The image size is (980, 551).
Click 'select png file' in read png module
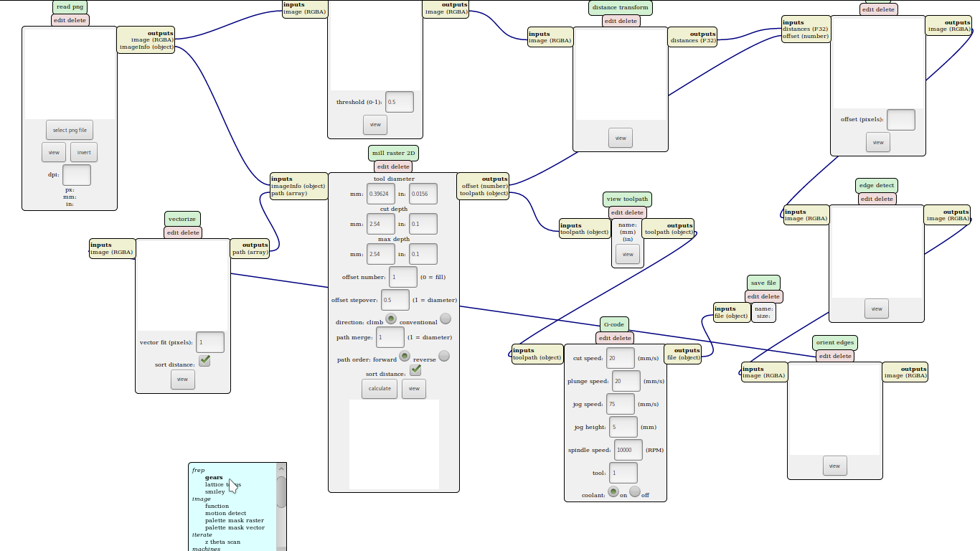(70, 130)
